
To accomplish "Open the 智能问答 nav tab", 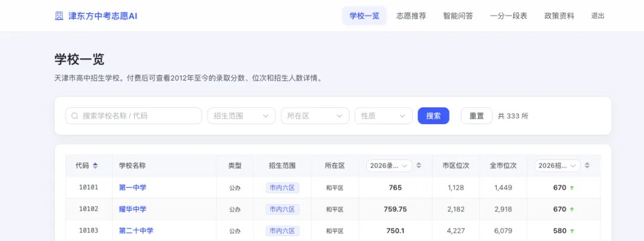I will click(x=458, y=16).
